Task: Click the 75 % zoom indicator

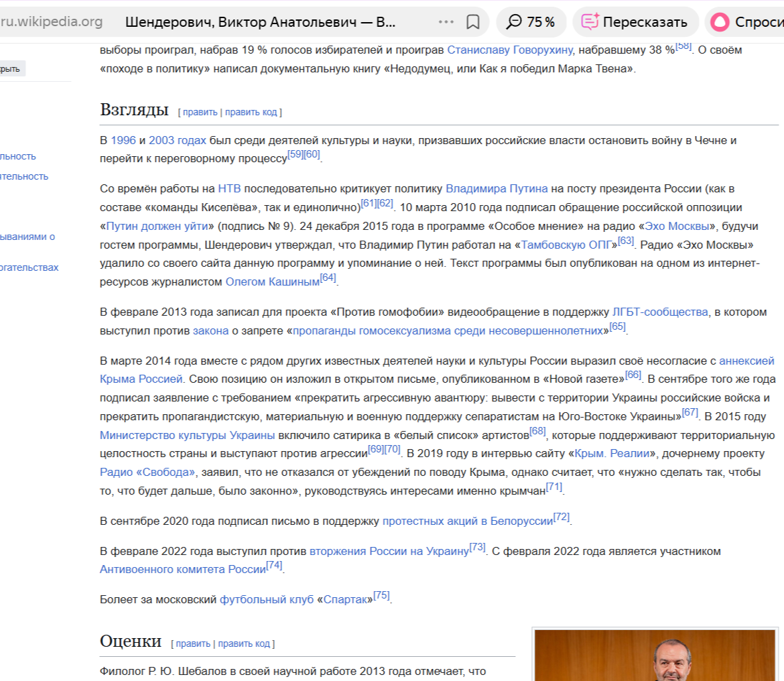Action: (x=531, y=22)
